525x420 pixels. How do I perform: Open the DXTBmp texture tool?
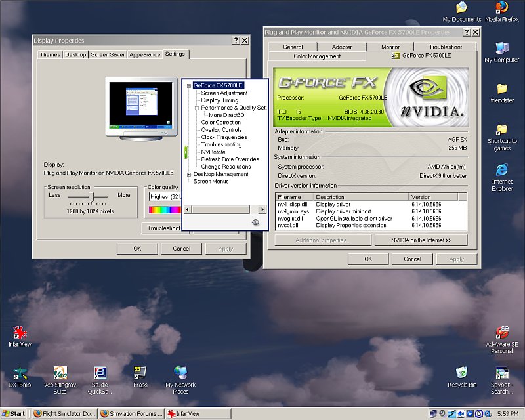[x=18, y=371]
